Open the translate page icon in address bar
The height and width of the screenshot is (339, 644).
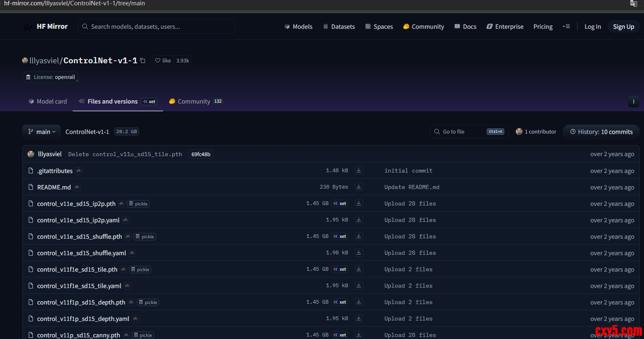[633, 4]
